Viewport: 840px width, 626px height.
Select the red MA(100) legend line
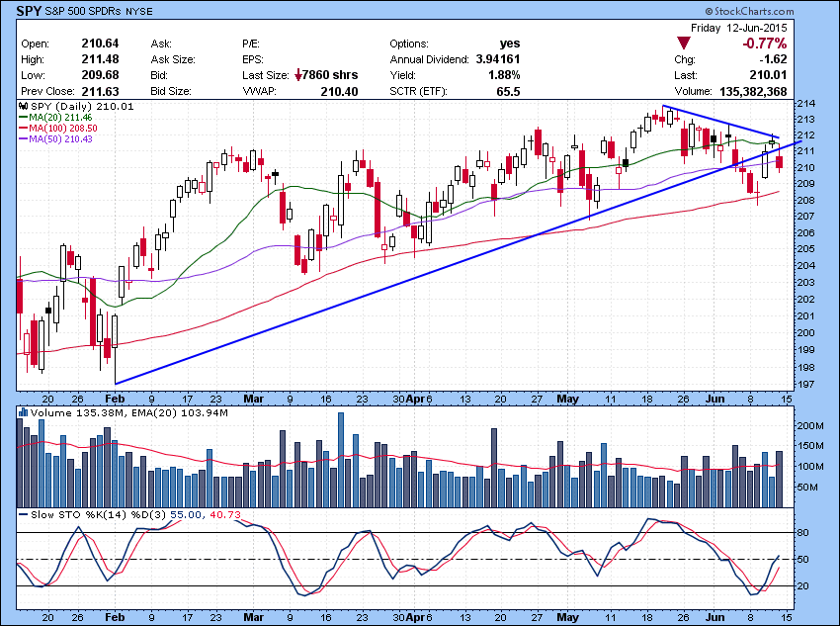(24, 129)
